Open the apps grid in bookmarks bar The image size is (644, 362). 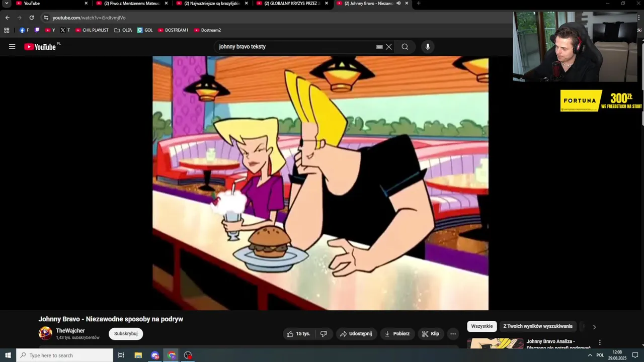click(x=7, y=30)
